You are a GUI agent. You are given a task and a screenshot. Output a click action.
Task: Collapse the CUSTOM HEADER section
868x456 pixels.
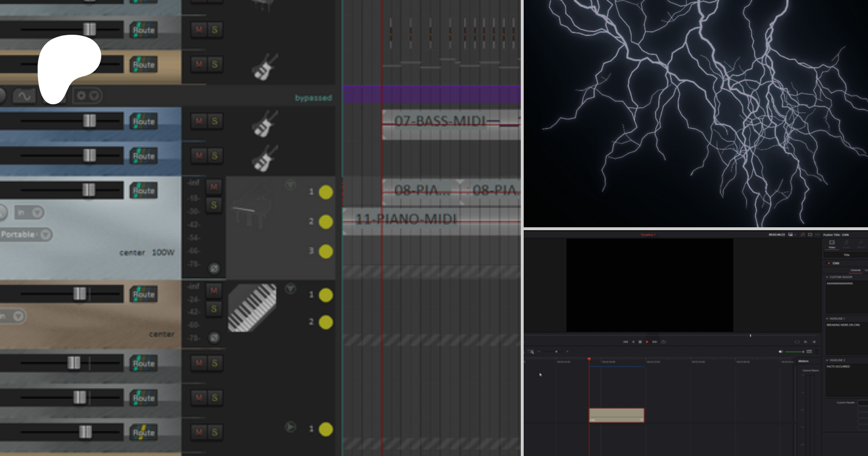pyautogui.click(x=827, y=277)
